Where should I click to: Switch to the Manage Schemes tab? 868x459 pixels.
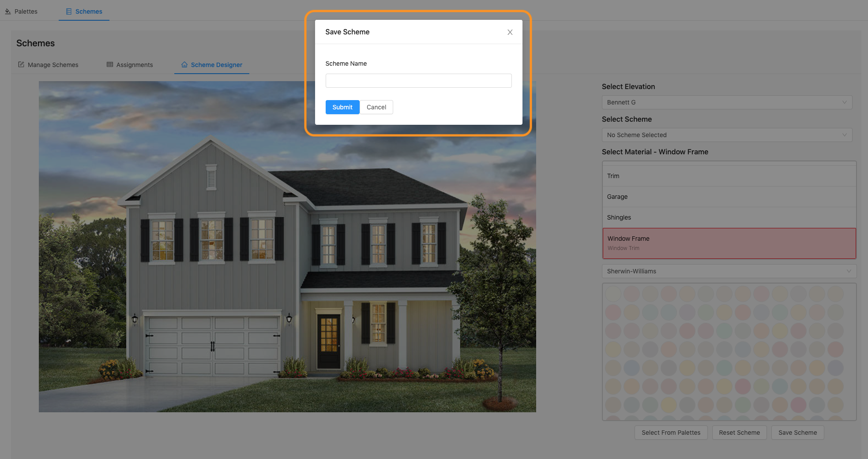[53, 64]
